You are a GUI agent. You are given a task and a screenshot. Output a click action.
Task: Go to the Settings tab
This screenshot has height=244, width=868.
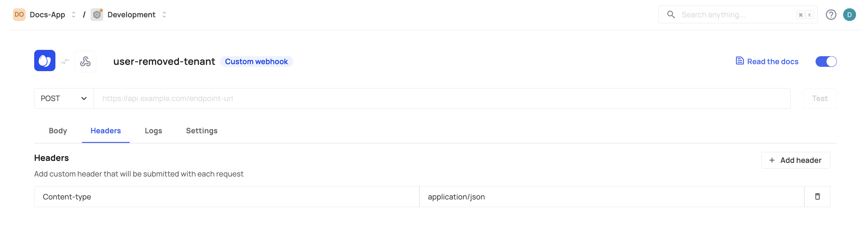pyautogui.click(x=201, y=131)
